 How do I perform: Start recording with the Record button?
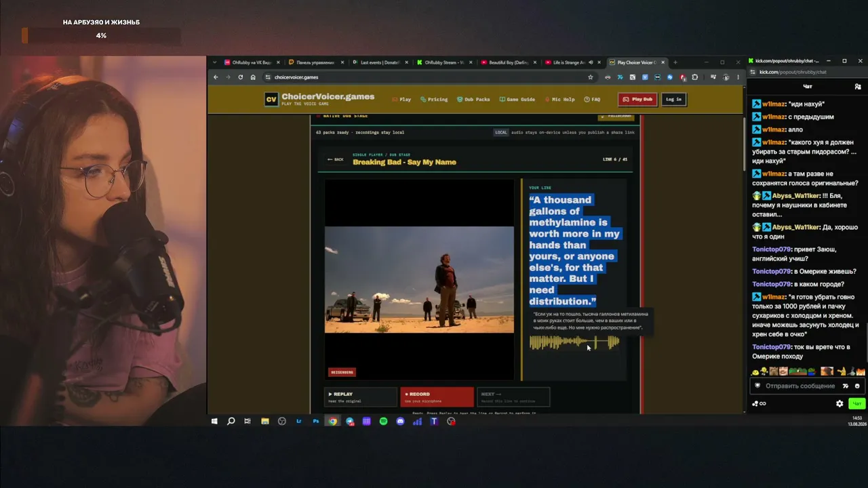point(437,396)
